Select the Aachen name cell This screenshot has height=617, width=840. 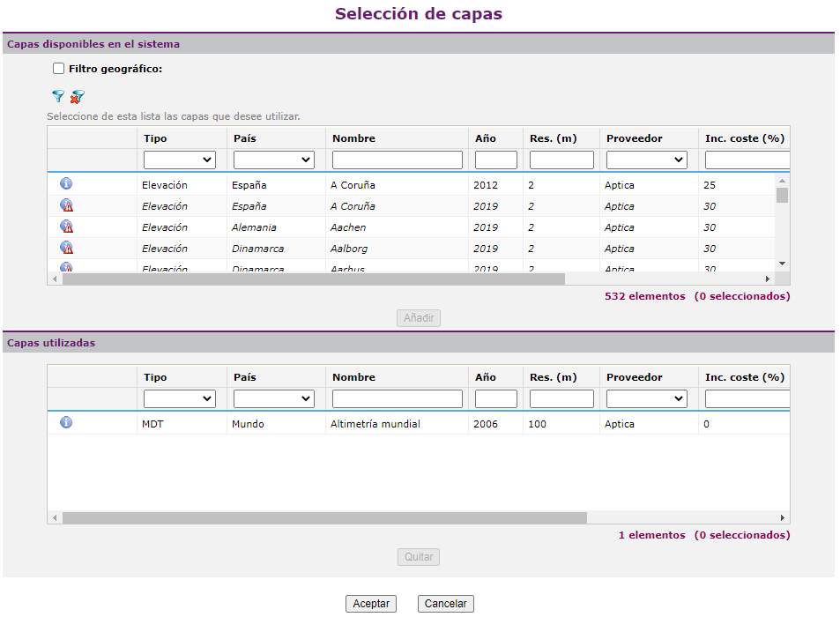(348, 227)
